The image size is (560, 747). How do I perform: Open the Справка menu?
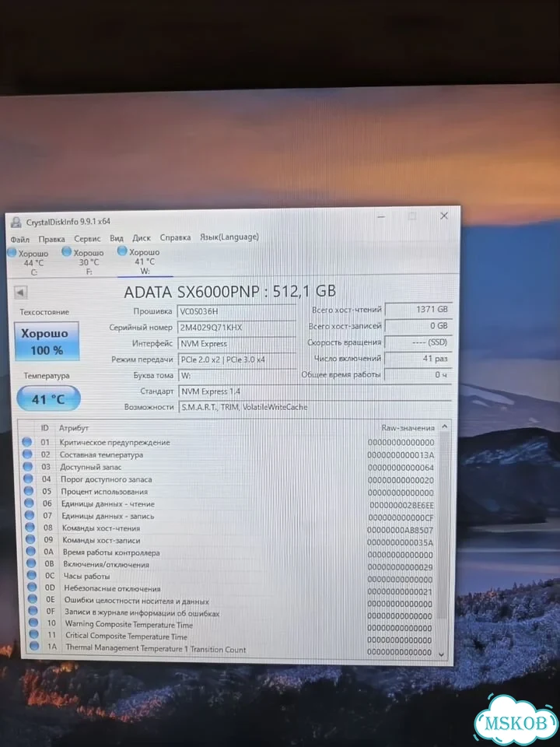175,237
